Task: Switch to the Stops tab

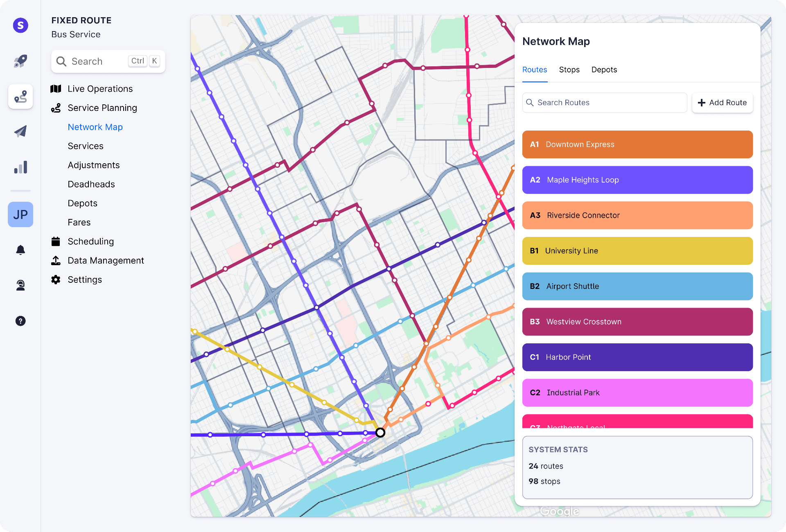Action: pyautogui.click(x=569, y=70)
